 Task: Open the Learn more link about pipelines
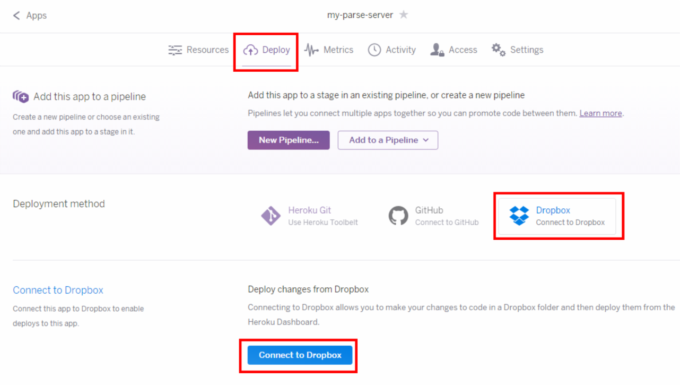pyautogui.click(x=601, y=113)
